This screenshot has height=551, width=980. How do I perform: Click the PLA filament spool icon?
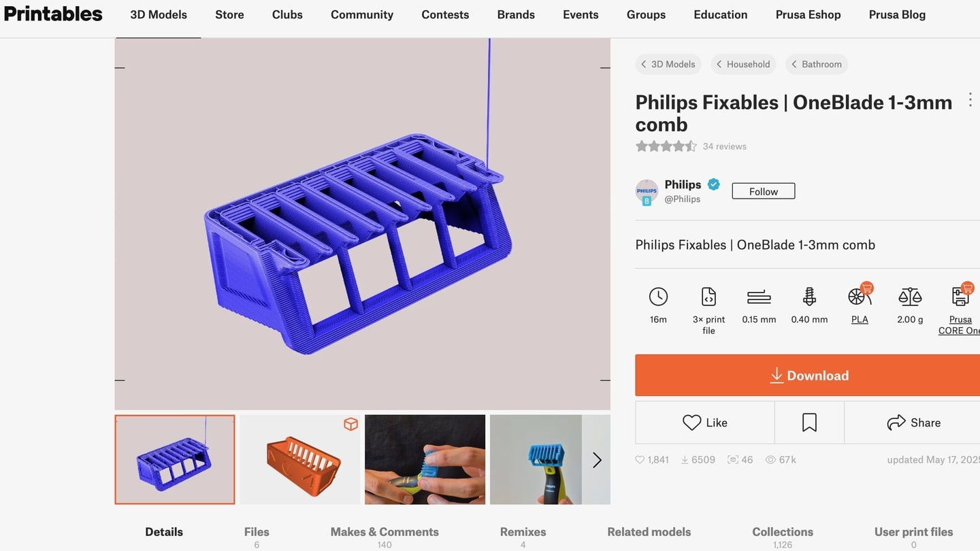(x=860, y=296)
